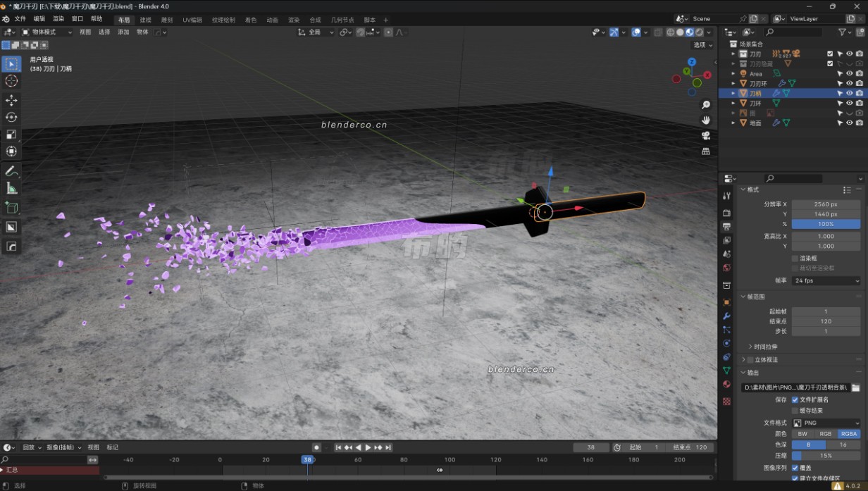Click the zoom view magnifier icon

pyautogui.click(x=706, y=105)
